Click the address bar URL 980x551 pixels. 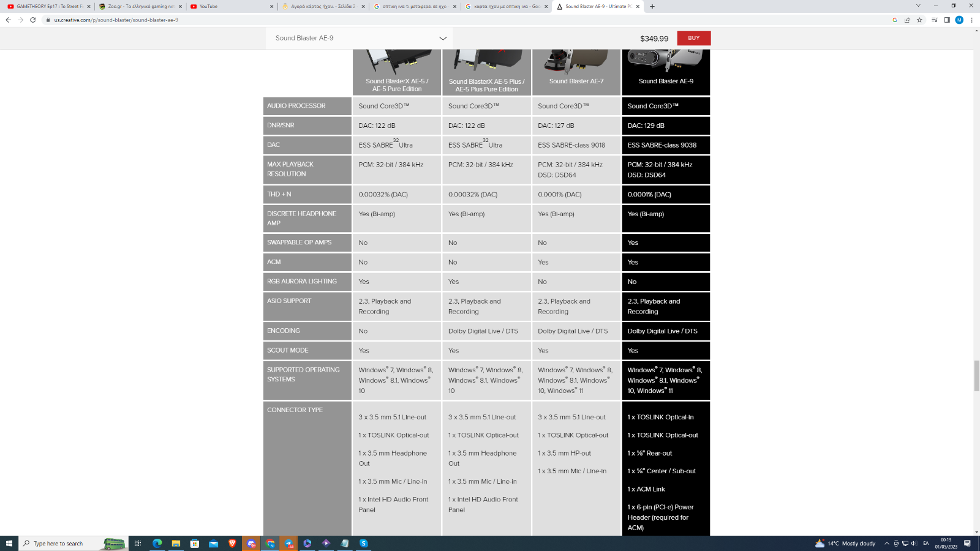point(116,20)
